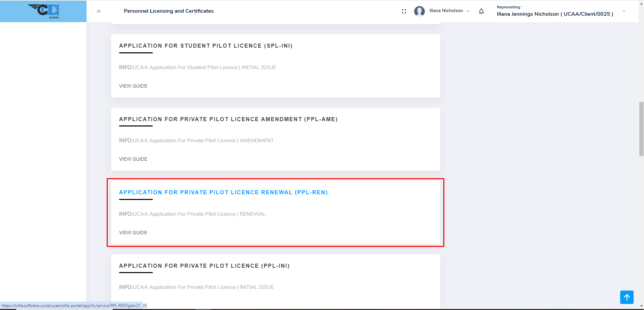The height and width of the screenshot is (310, 644).
Task: View guide for Student Pilot Licence
Action: click(133, 86)
